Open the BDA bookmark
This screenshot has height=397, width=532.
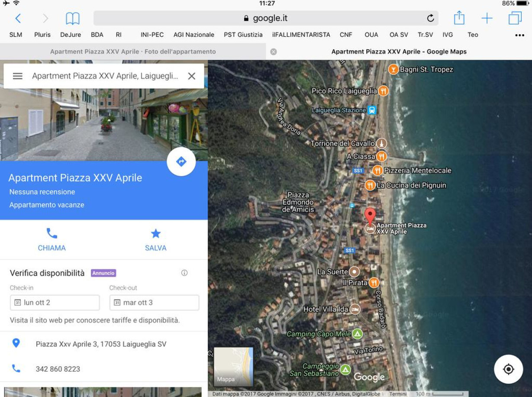click(x=97, y=35)
